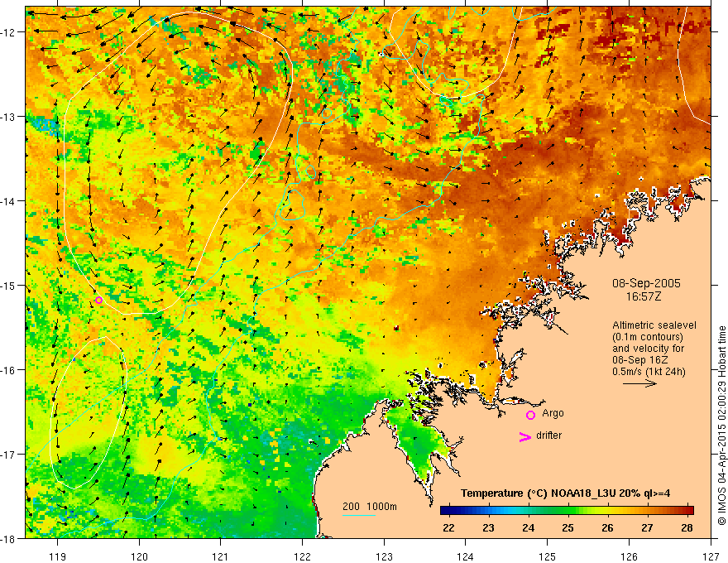Click the '119' longitude tick label

[58, 556]
